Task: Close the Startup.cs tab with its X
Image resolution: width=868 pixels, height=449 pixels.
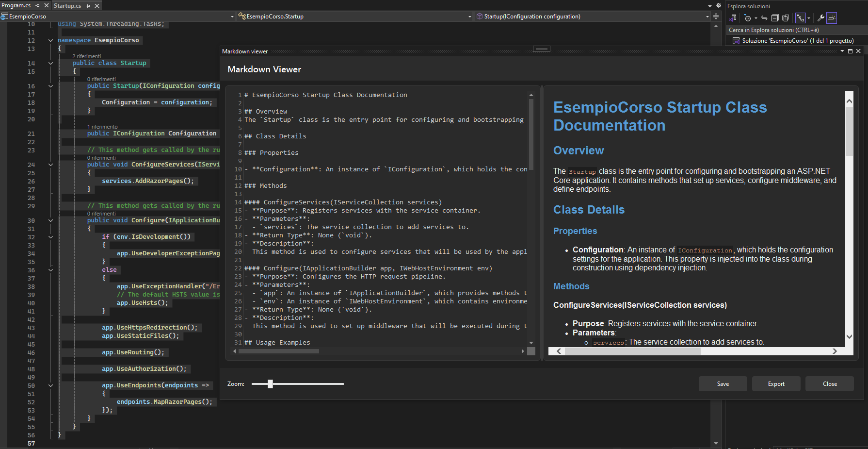Action: point(97,6)
